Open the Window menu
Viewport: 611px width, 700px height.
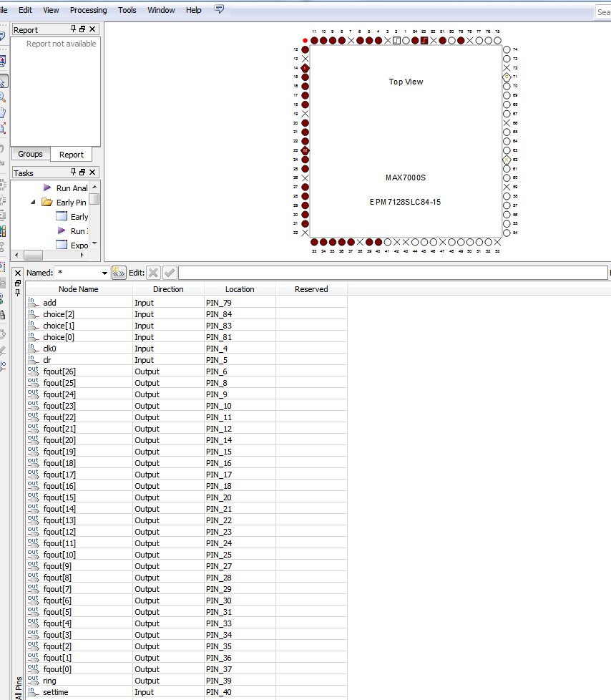[161, 10]
